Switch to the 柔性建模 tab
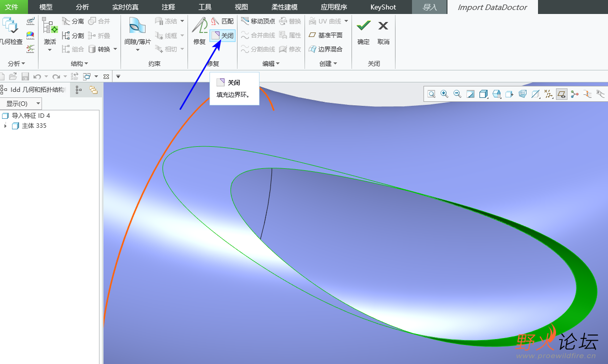Image resolution: width=608 pixels, height=364 pixels. click(x=284, y=7)
